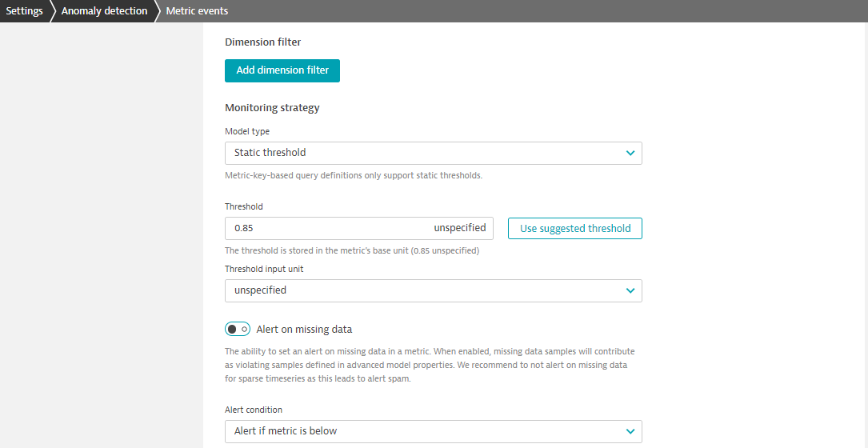Image resolution: width=868 pixels, height=448 pixels.
Task: Click the Threshold input unit label
Action: click(264, 269)
